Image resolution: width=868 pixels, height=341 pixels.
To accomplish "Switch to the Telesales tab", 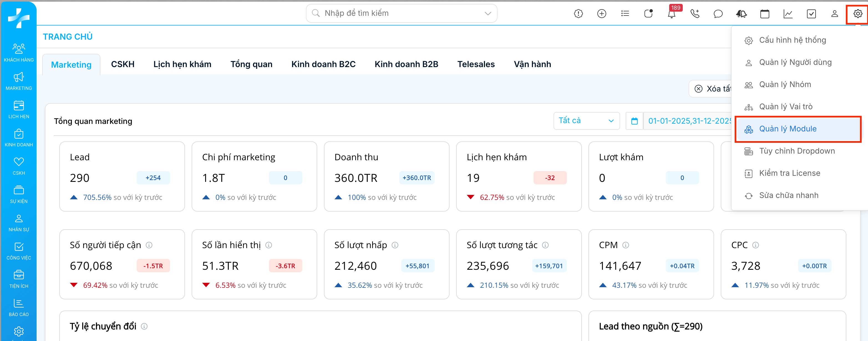I will click(x=476, y=64).
